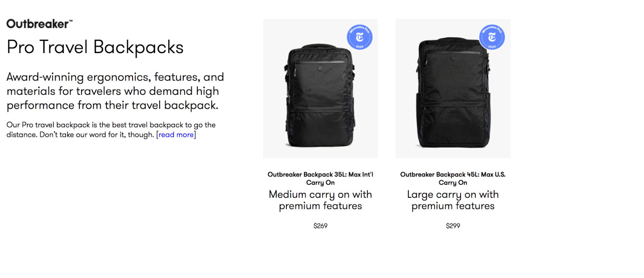Viewport: 644px width, 278px height.
Task: Click the 'Award-winning ergonomics' tagline paragraph
Action: pos(115,91)
